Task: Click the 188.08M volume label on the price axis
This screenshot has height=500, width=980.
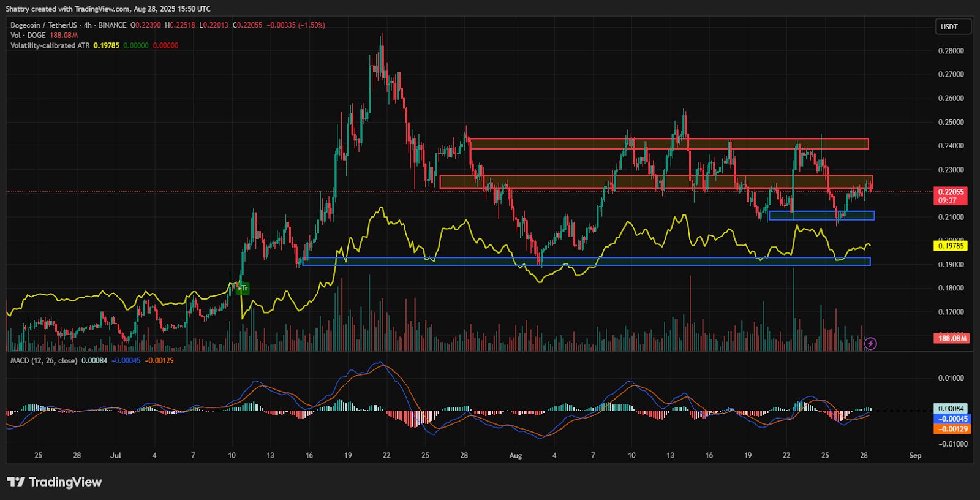Action: click(952, 338)
